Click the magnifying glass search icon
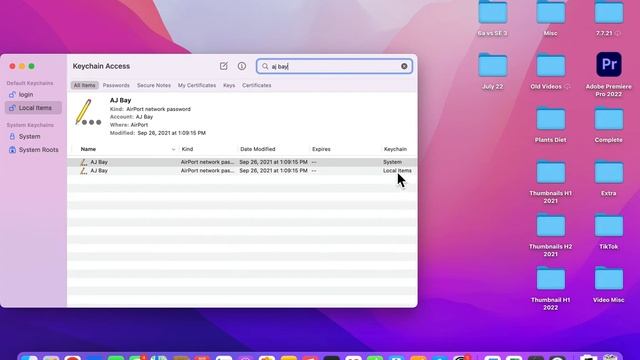 (265, 66)
